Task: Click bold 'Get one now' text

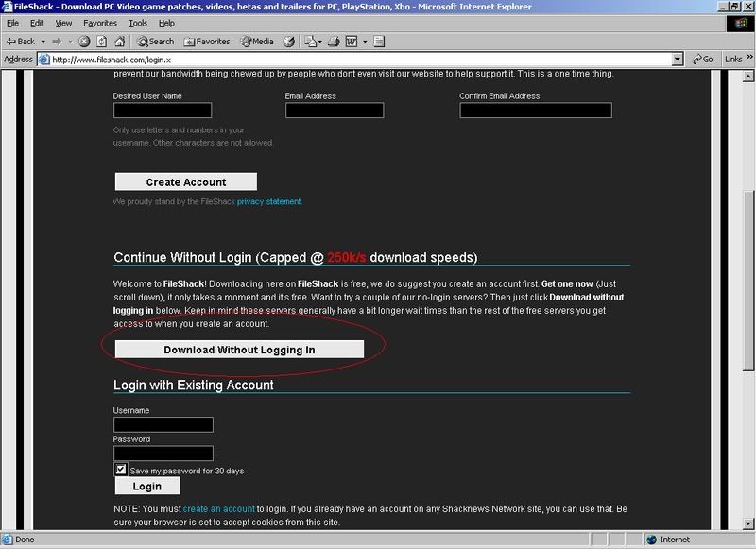Action: (567, 283)
